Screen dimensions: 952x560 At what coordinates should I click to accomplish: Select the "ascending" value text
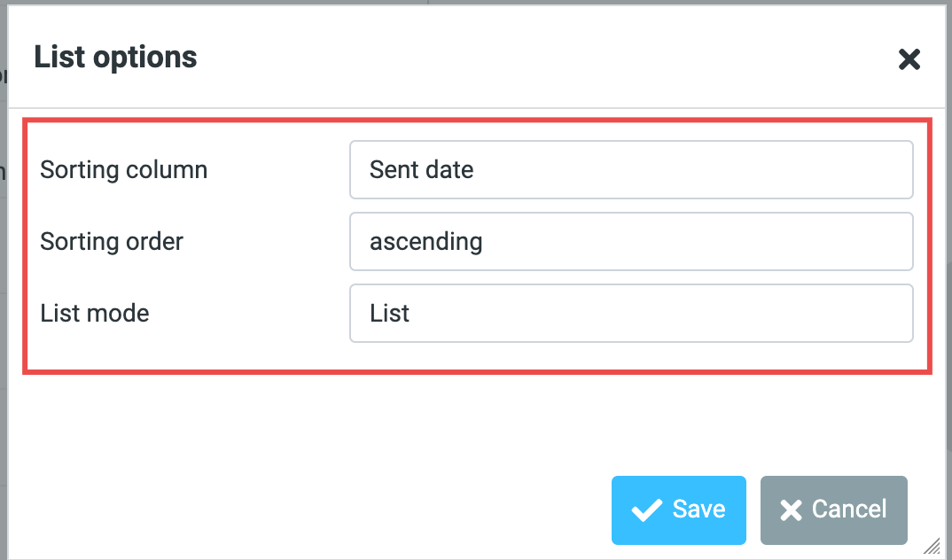[425, 241]
